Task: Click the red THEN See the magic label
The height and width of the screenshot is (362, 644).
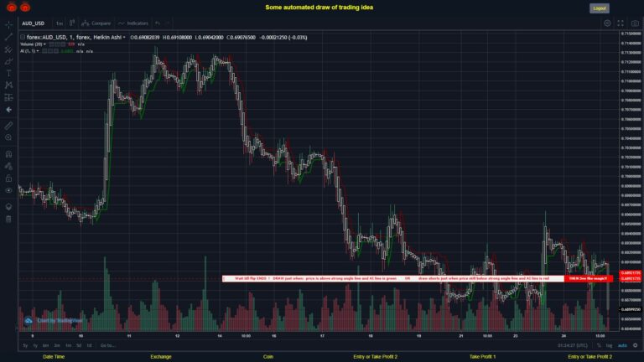Action: pos(589,279)
